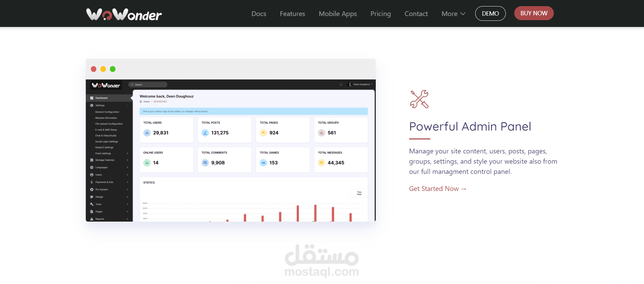Viewport: 644px width, 284px height.
Task: Click the demo copy notice banner
Action: click(x=254, y=111)
